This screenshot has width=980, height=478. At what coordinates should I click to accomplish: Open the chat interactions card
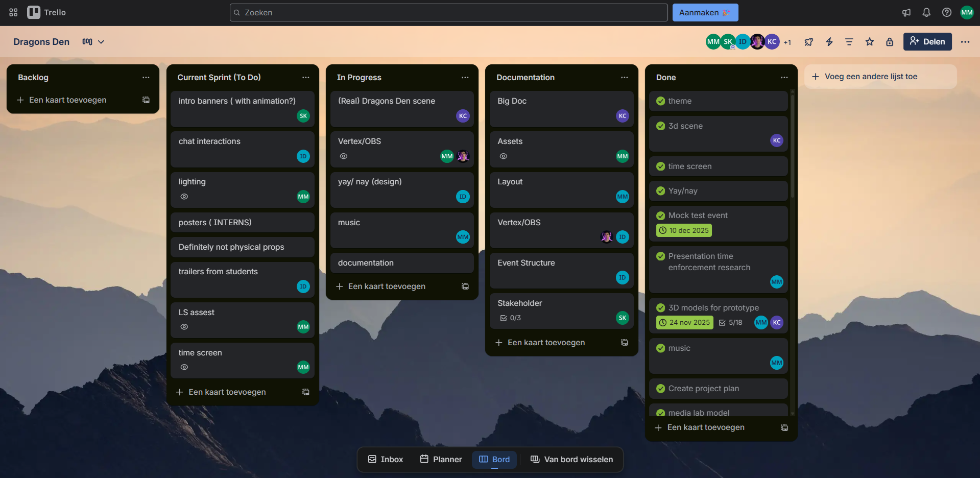243,149
